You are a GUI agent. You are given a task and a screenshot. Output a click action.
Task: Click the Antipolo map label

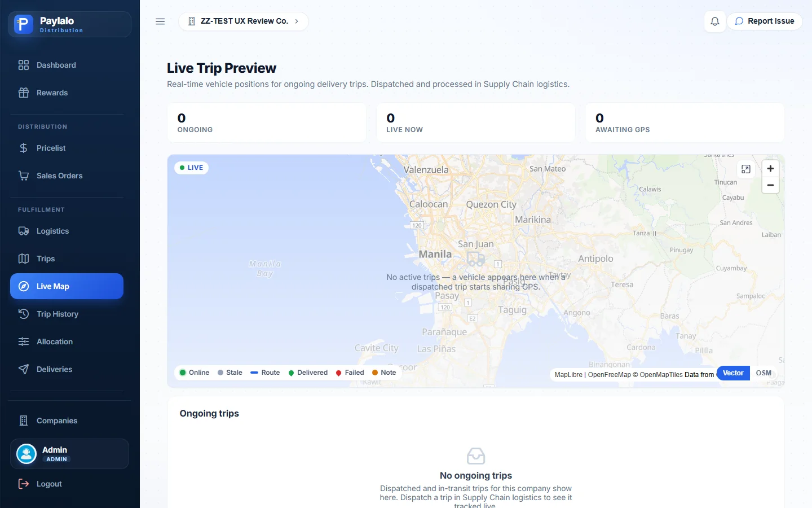click(595, 259)
